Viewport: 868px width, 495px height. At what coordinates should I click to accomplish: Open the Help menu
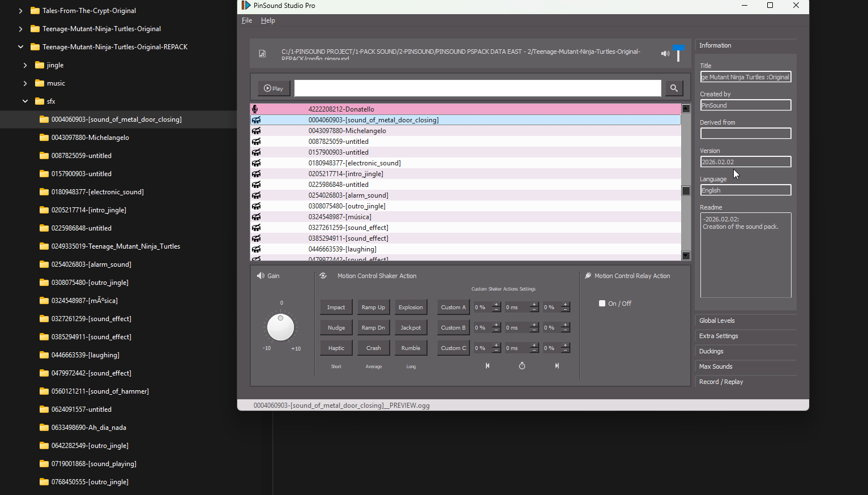click(x=268, y=20)
